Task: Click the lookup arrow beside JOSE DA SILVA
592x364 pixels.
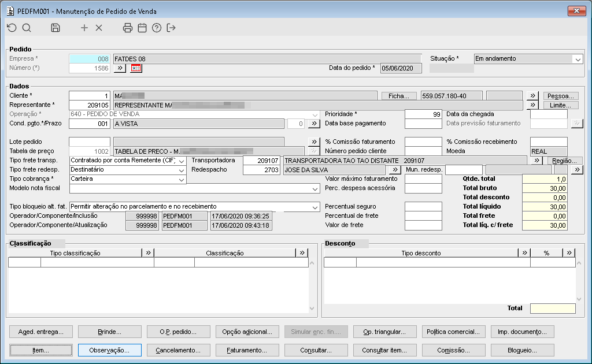Action: point(395,170)
